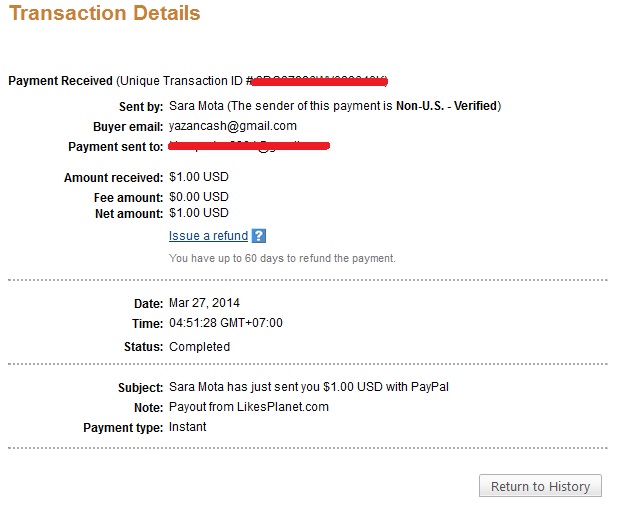Click the date Mar 27, 2014

[x=205, y=303]
